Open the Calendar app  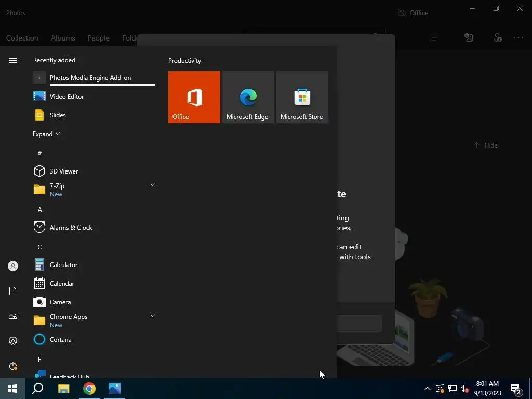94,283
